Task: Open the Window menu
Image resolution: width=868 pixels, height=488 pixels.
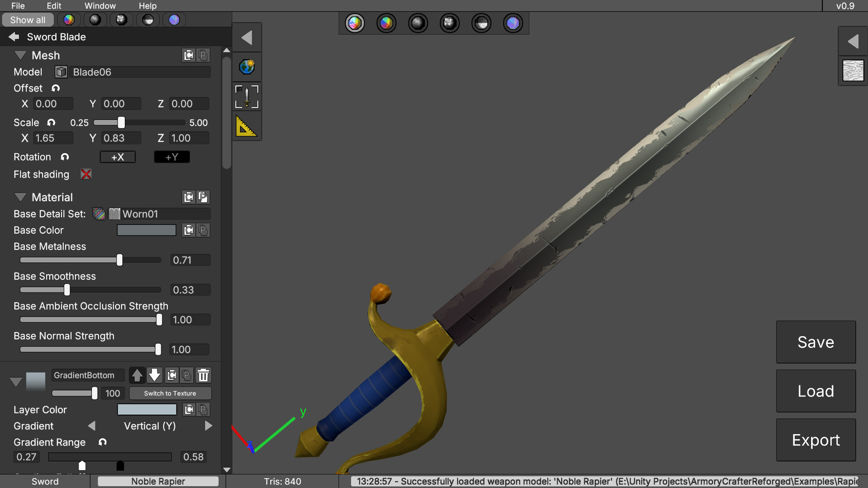Action: [100, 6]
